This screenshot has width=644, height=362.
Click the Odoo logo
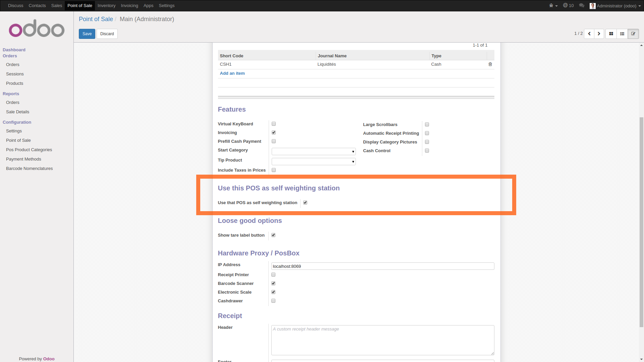click(37, 28)
